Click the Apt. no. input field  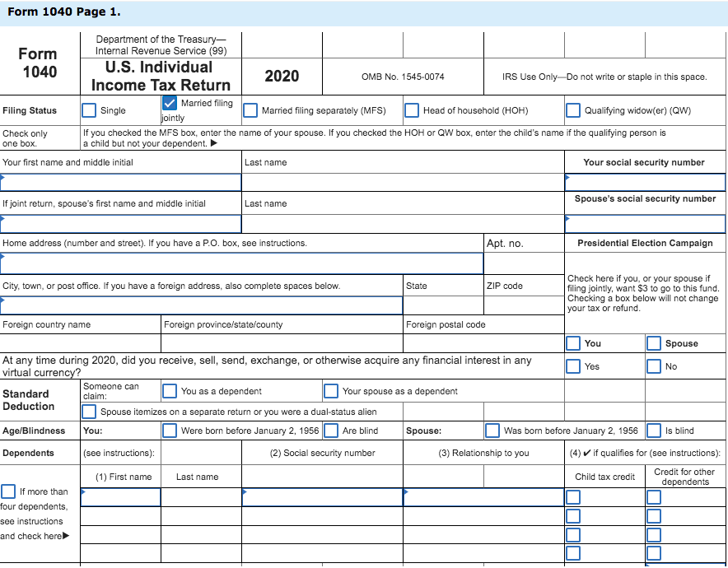tap(525, 263)
